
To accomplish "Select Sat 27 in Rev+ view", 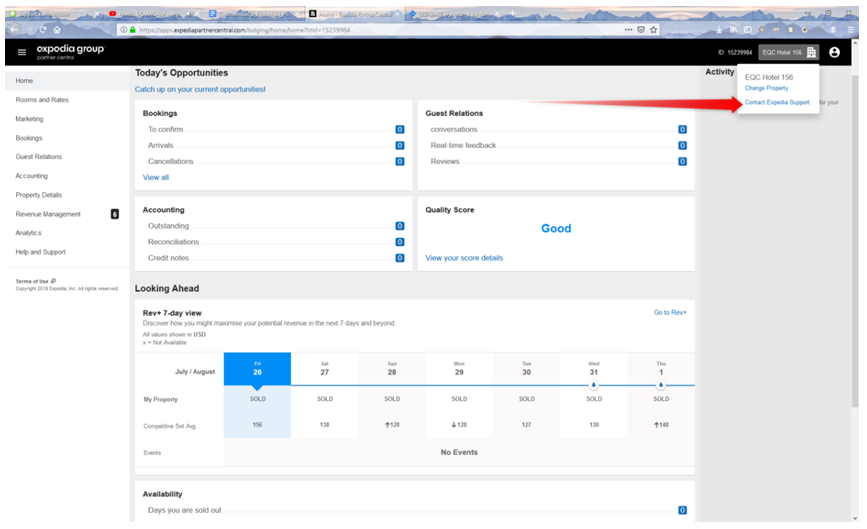I will point(325,369).
